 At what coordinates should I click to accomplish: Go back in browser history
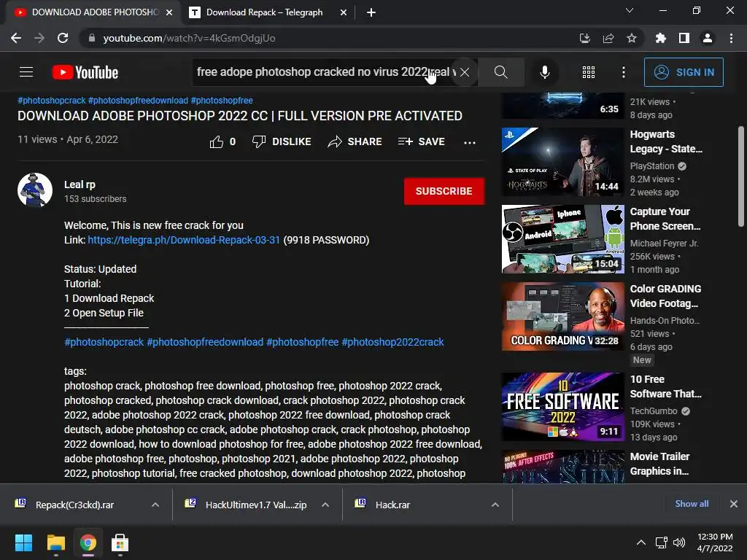pyautogui.click(x=16, y=38)
